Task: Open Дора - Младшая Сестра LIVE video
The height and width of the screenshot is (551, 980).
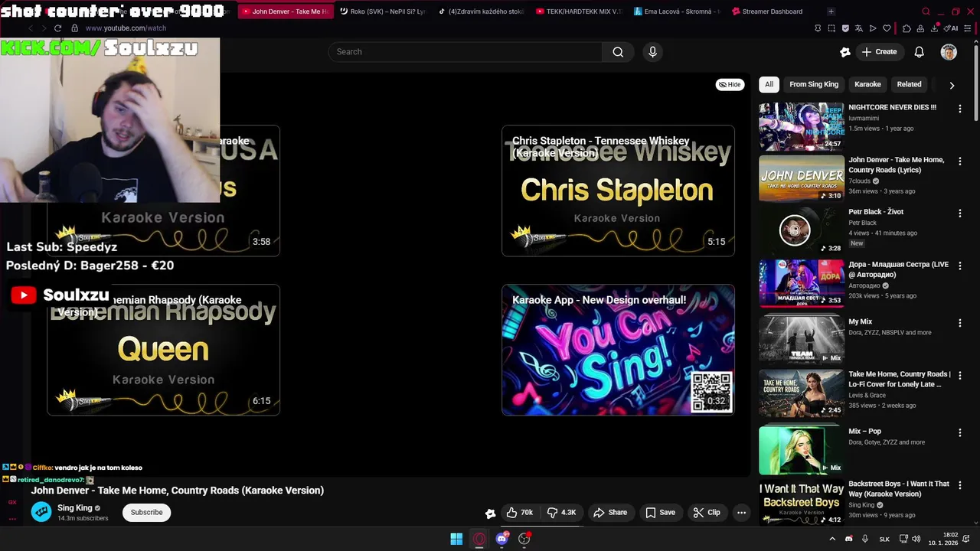Action: click(x=802, y=283)
